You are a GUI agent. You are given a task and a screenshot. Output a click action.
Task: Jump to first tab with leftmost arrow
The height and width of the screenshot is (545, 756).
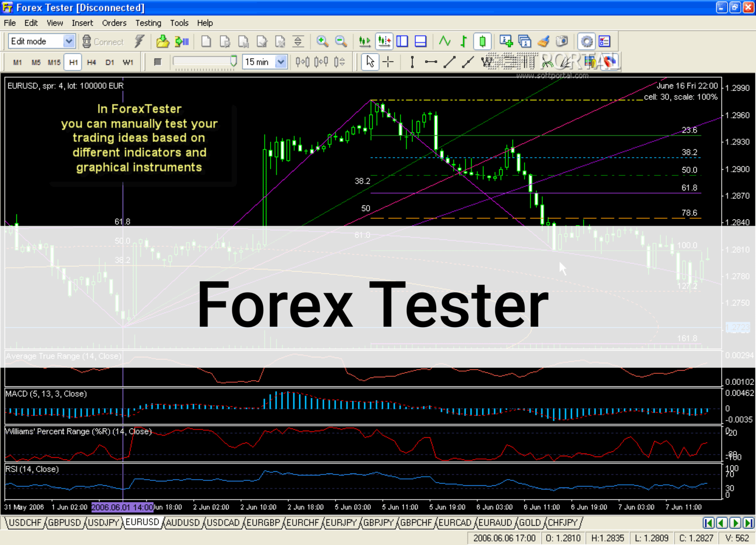pos(708,523)
